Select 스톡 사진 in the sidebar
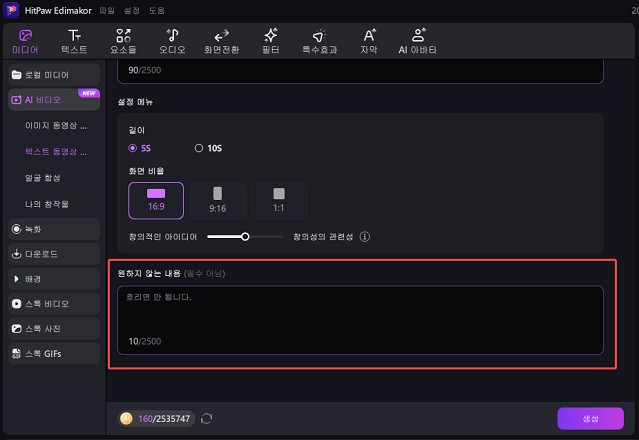Image resolution: width=639 pixels, height=440 pixels. pos(54,329)
